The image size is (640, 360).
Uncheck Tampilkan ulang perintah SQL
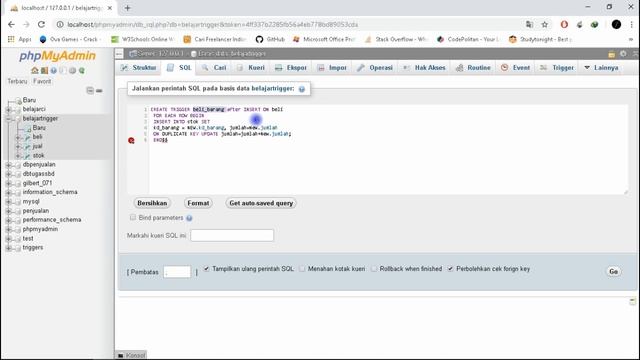click(207, 269)
